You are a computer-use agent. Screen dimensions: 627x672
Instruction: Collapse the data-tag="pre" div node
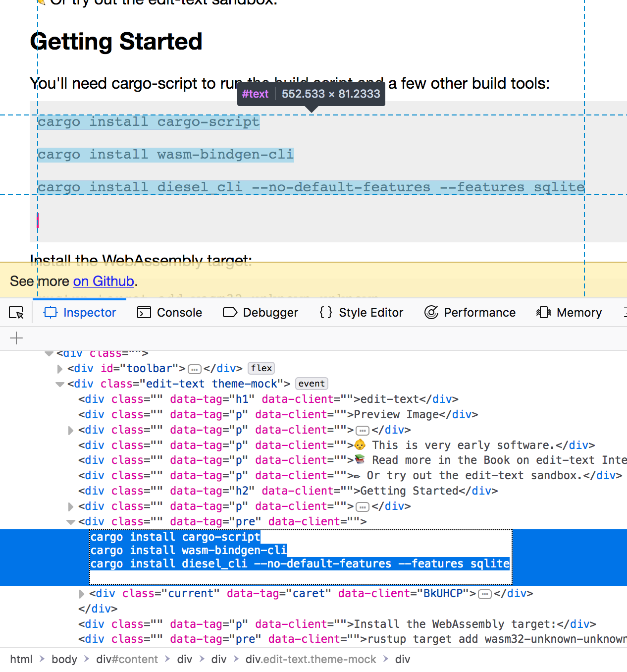tap(71, 522)
